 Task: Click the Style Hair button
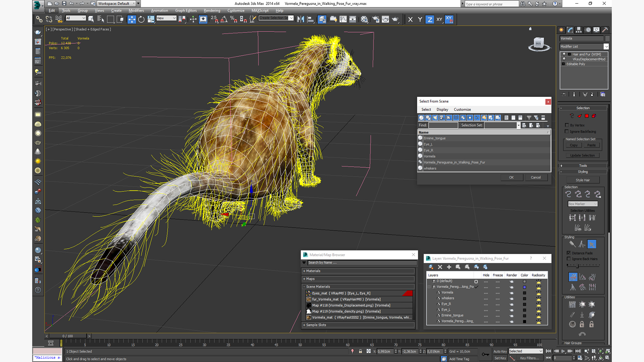[x=583, y=180]
